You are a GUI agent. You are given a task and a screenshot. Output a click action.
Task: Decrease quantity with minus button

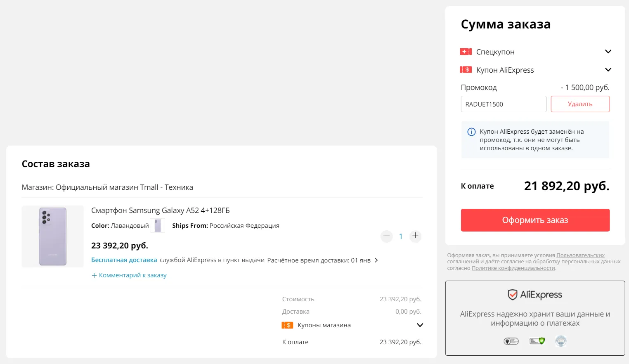[x=386, y=236]
